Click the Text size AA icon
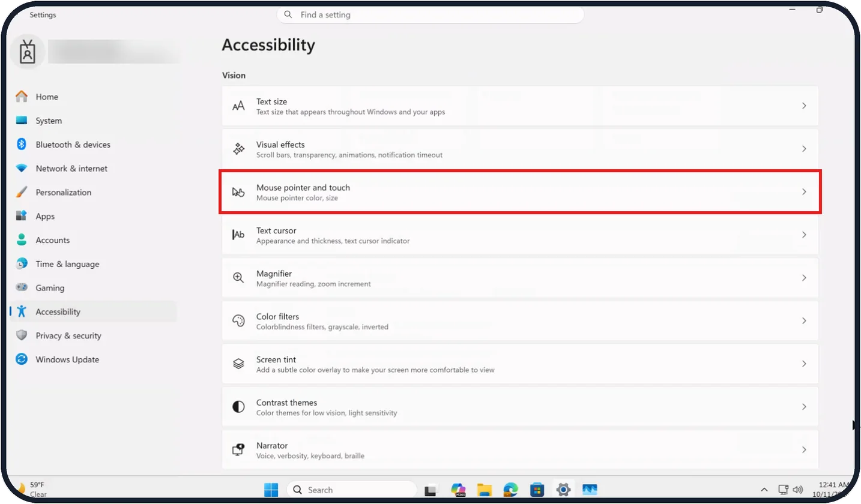 coord(238,106)
